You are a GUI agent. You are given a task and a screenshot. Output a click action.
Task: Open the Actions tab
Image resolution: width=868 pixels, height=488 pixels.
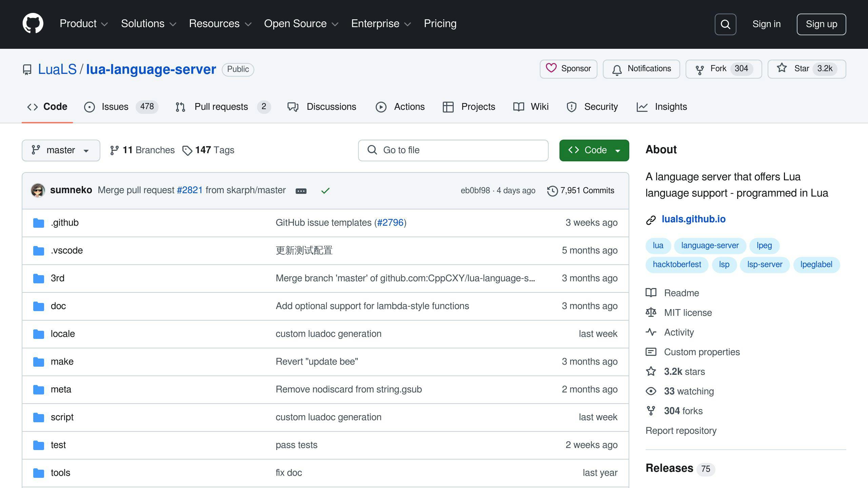tap(400, 107)
